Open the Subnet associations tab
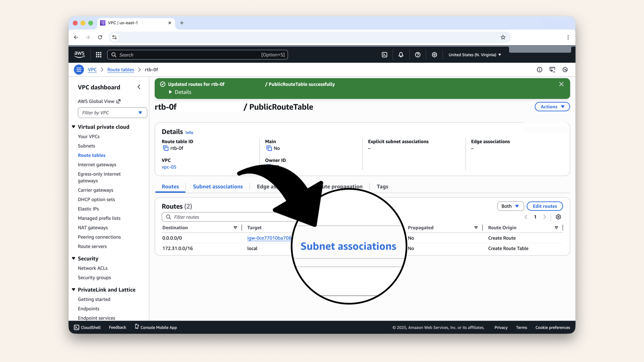Image resolution: width=644 pixels, height=362 pixels. coord(218,186)
